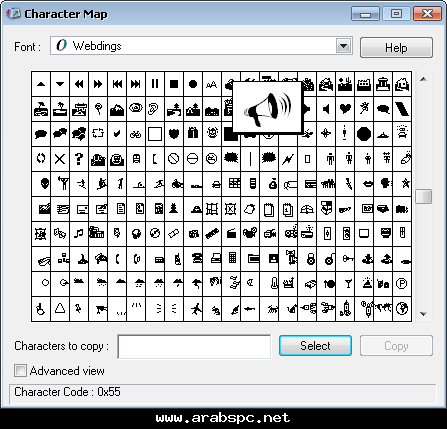Choose the fast-forward double arrow glyph
The image size is (447, 429).
(x=98, y=84)
